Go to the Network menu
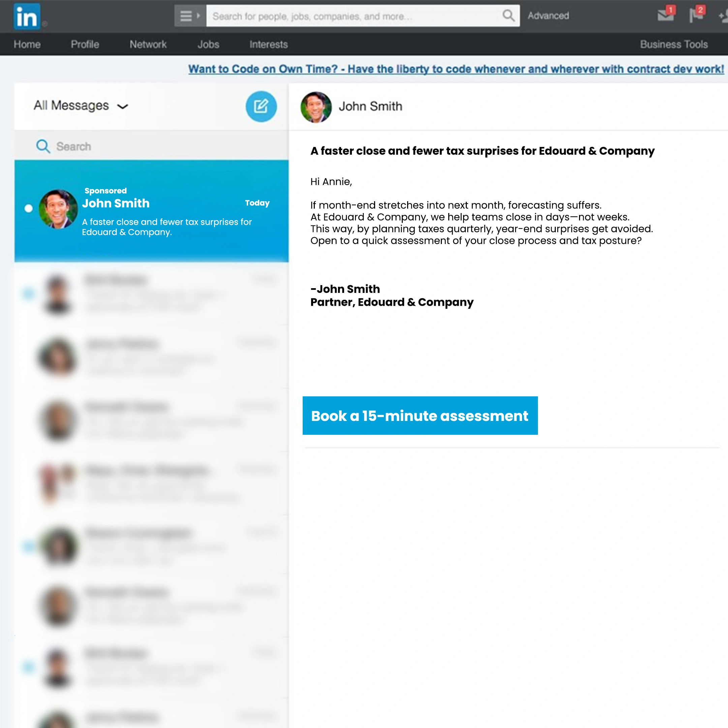This screenshot has width=728, height=728. tap(148, 44)
